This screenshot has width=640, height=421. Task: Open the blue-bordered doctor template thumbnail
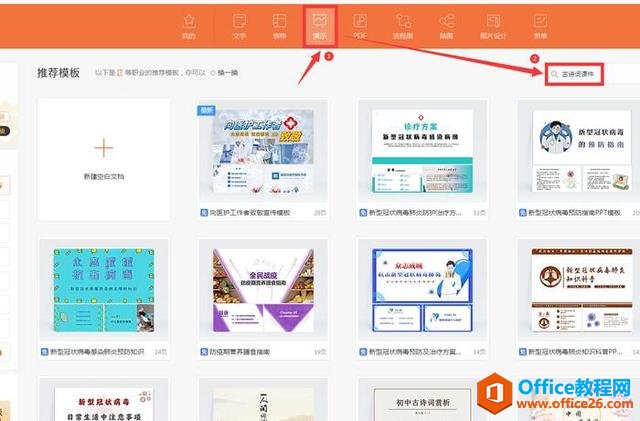coord(422,290)
